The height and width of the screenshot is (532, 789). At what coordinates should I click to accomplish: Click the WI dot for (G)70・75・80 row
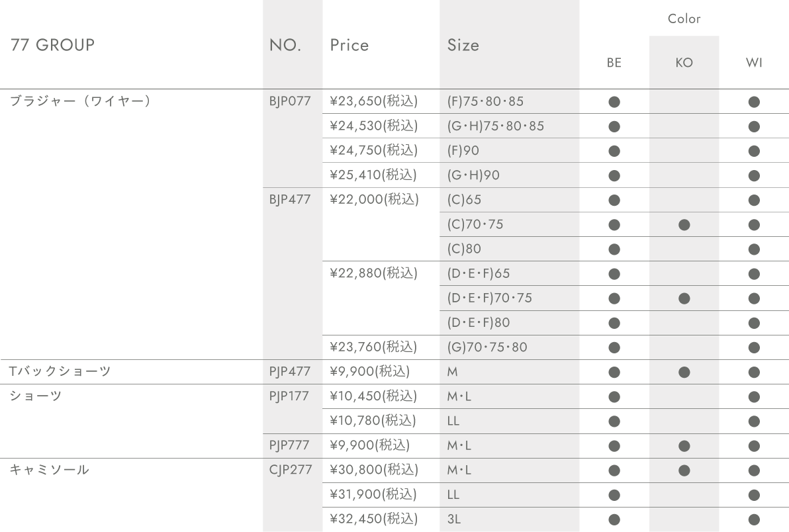click(x=754, y=347)
